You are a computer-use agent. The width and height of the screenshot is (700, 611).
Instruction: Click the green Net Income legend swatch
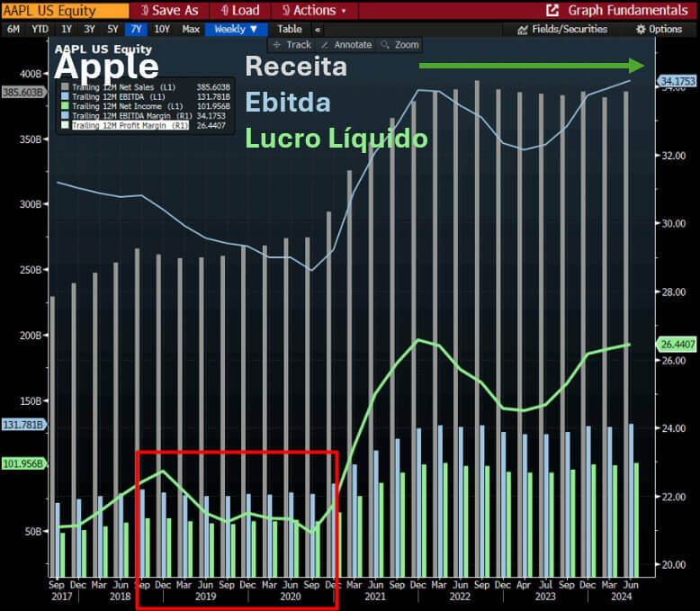(65, 106)
